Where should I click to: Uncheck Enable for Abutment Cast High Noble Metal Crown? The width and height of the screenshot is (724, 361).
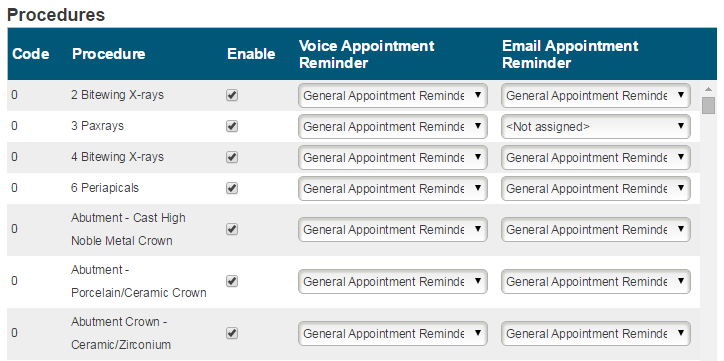click(232, 229)
